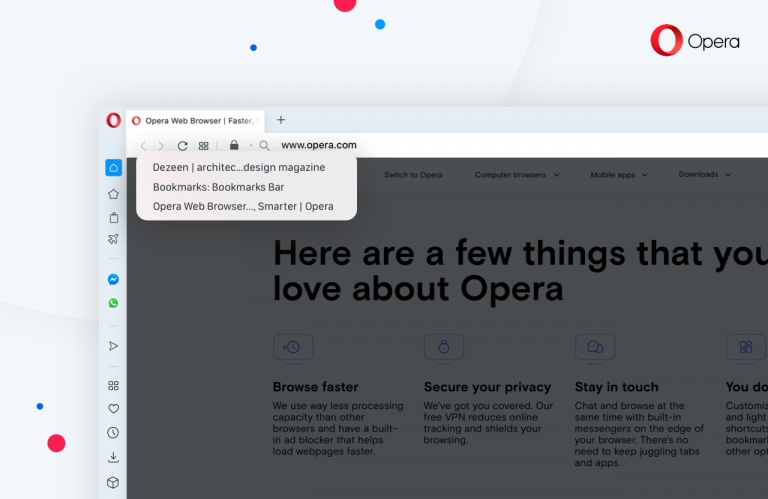Viewport: 768px width, 499px height.
Task: Click the reload page button
Action: (182, 145)
